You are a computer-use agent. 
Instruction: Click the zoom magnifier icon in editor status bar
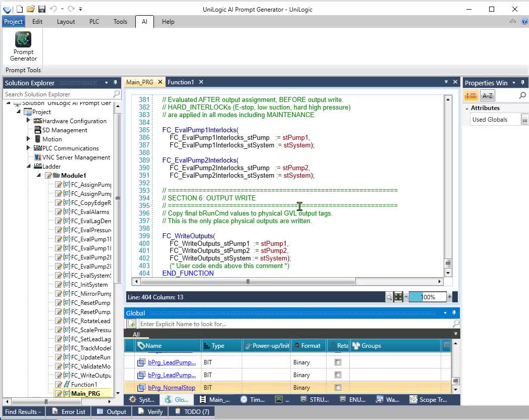(389, 297)
